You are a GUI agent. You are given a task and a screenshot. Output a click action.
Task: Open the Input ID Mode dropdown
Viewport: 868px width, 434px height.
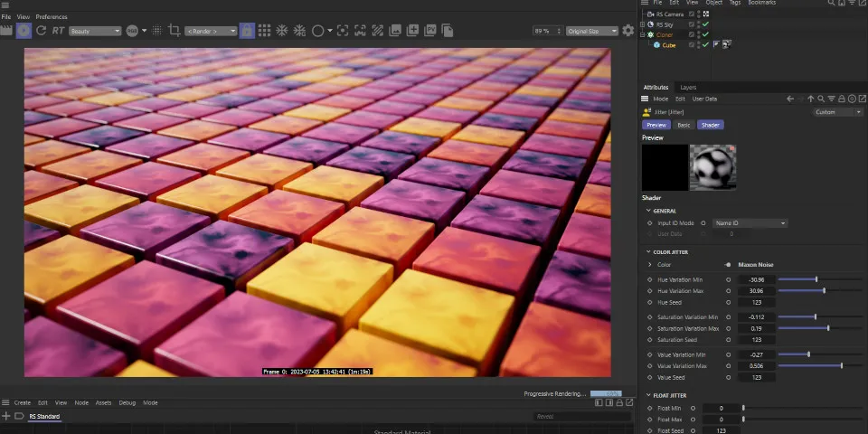click(x=750, y=222)
